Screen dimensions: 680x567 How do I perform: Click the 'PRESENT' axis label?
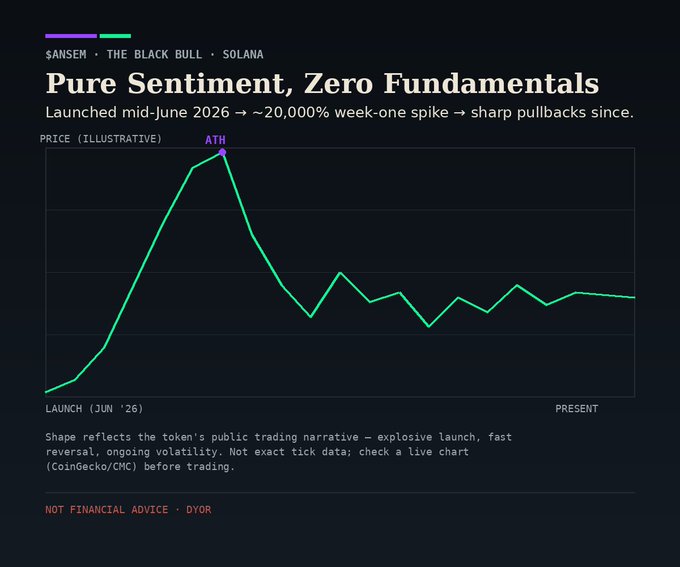tap(577, 409)
